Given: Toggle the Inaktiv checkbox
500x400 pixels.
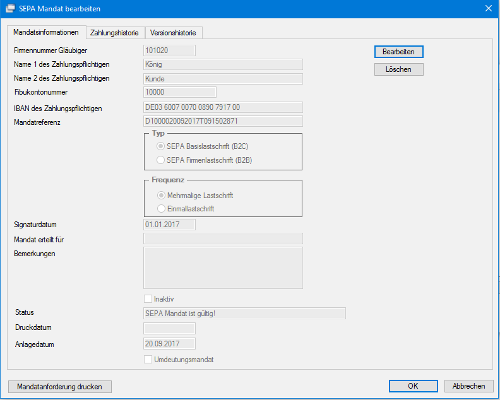Looking at the screenshot, I should click(x=148, y=299).
